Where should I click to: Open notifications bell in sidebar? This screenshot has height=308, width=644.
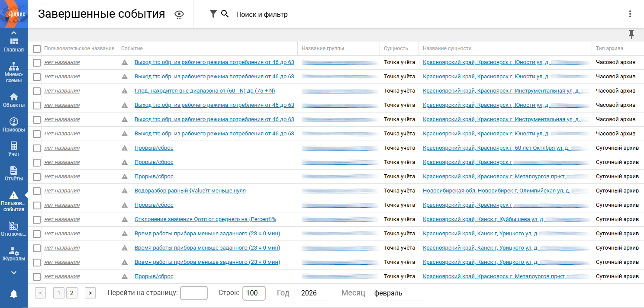click(x=14, y=294)
